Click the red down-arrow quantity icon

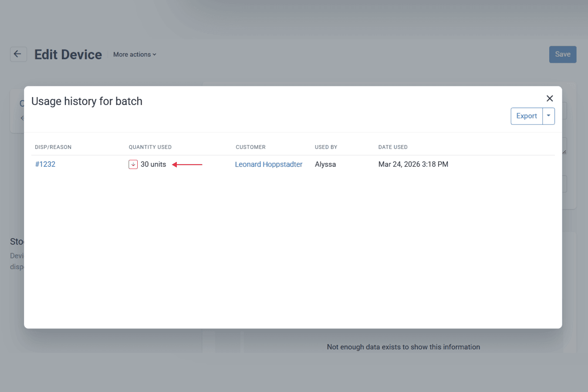pos(133,164)
